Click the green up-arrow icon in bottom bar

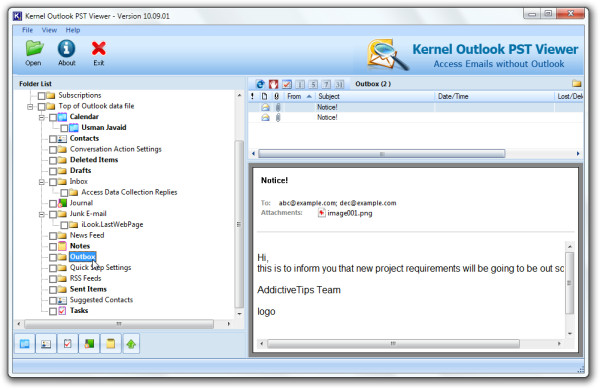[131, 344]
